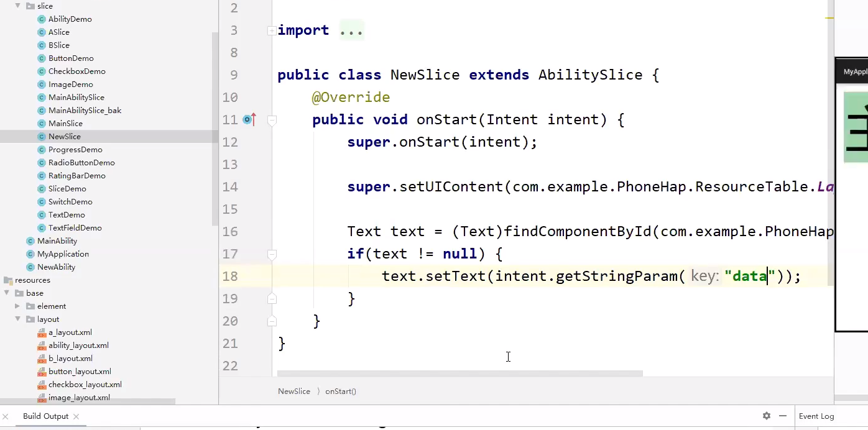The width and height of the screenshot is (868, 430).
Task: Click getStringParam method call
Action: 616,277
